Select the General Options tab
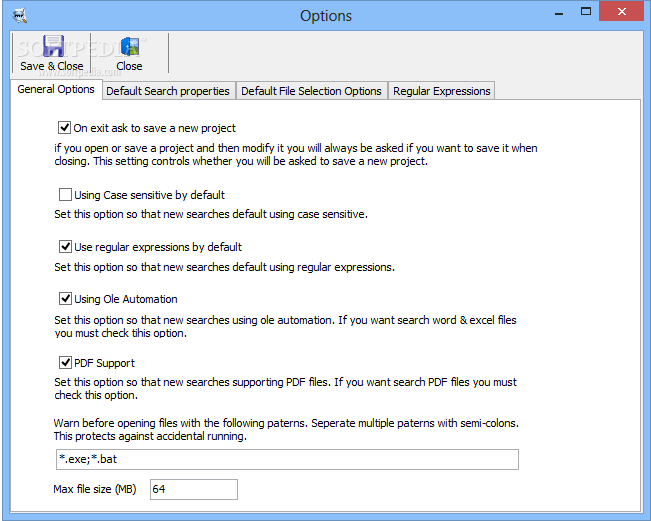Screen dimensions: 651x521 pyautogui.click(x=56, y=89)
